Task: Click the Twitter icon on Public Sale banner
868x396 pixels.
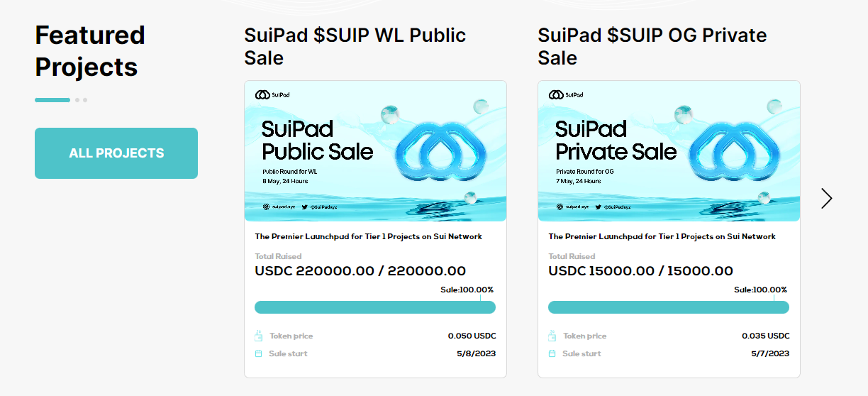Action: click(x=304, y=207)
